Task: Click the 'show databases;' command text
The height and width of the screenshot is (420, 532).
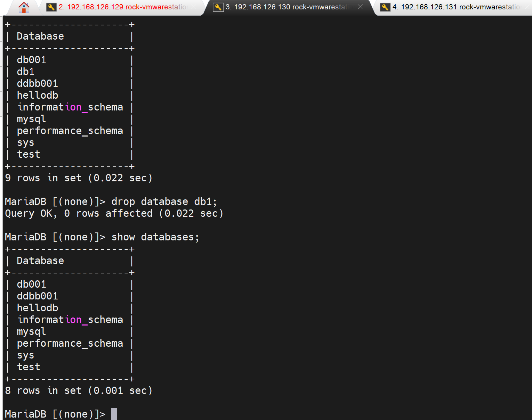Action: pos(155,237)
